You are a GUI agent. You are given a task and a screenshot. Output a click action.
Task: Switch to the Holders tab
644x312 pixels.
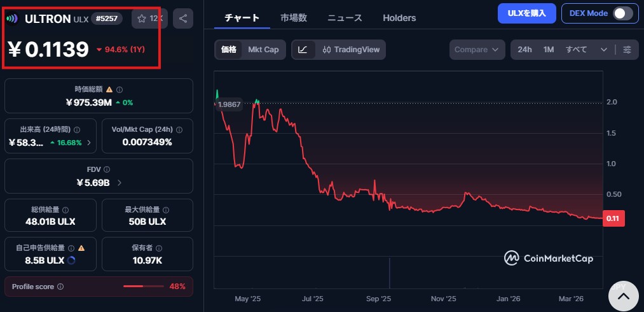coord(399,18)
